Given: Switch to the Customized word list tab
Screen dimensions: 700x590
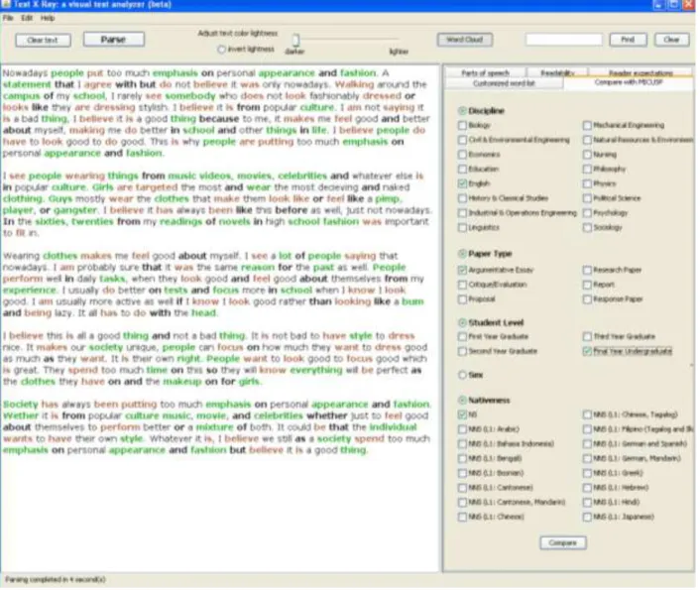Looking at the screenshot, I should tap(504, 83).
